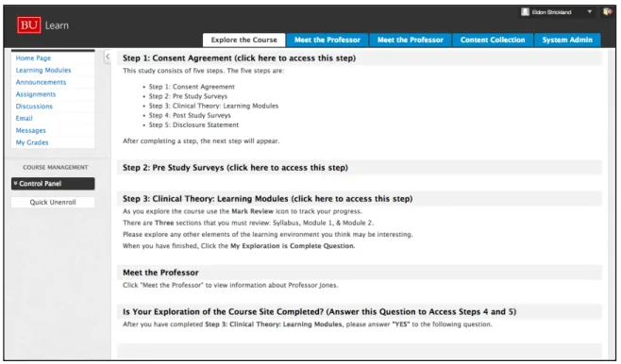View My Grades in the sidebar

pos(32,142)
